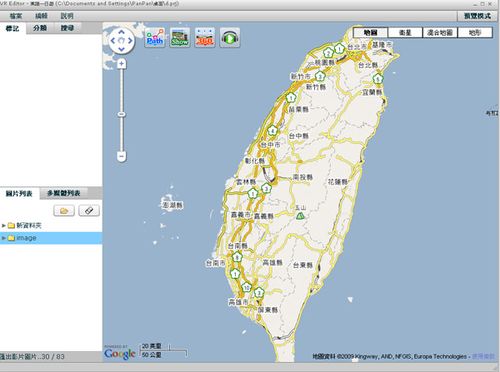Expand the image folder arrow
The height and width of the screenshot is (372, 500).
(x=4, y=238)
